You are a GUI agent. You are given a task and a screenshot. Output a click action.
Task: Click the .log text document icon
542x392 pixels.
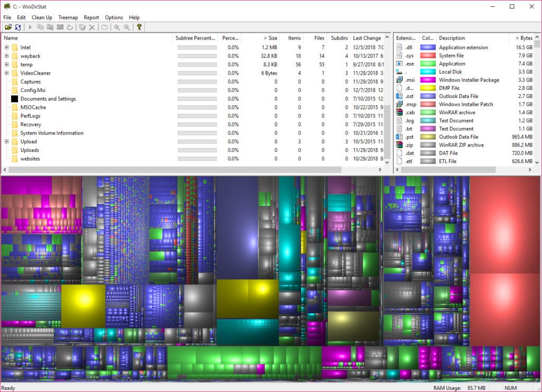pyautogui.click(x=399, y=121)
